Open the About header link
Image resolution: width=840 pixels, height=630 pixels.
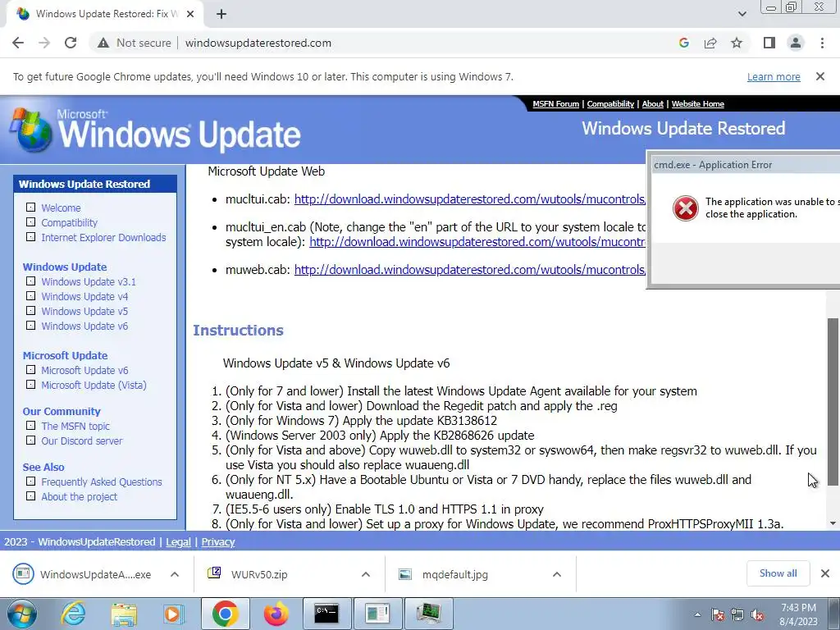[652, 104]
